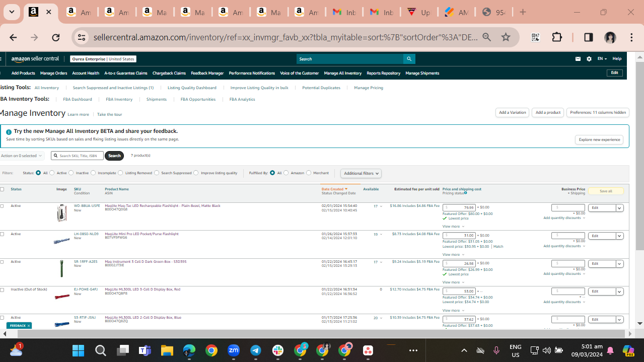Expand available quantity 19 dropdown arrow
Screen dimensions: 644x362
tap(381, 234)
